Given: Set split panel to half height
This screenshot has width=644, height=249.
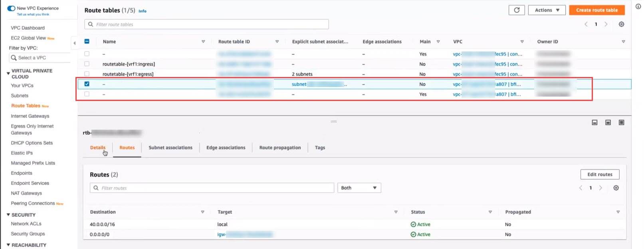Looking at the screenshot, I should [x=608, y=123].
